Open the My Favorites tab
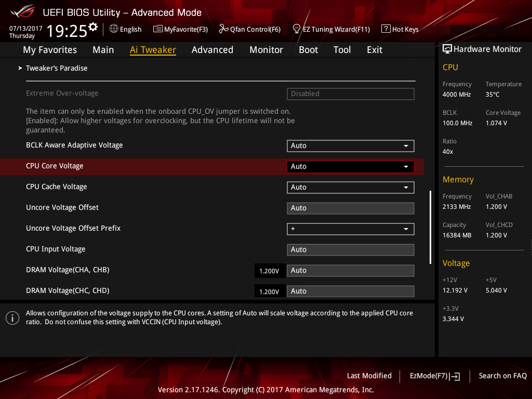 coord(50,50)
